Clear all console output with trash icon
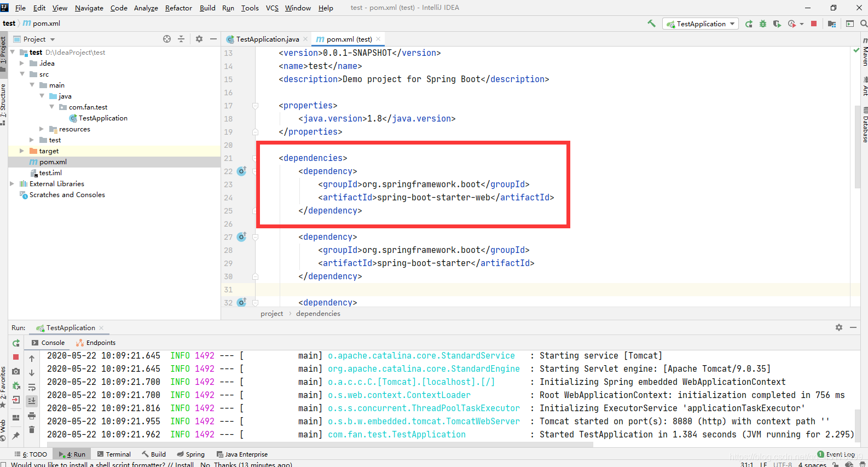This screenshot has height=467, width=868. tap(32, 430)
